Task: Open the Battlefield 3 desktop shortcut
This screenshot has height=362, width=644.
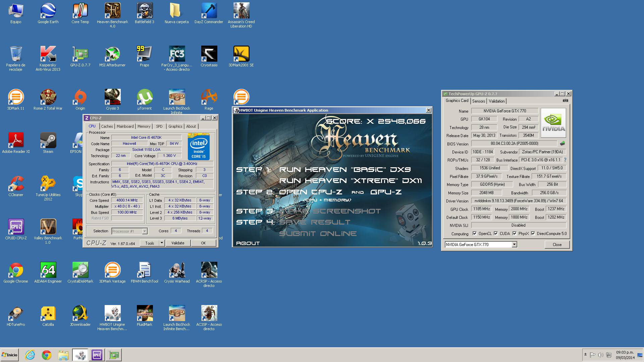Action: coord(145,13)
